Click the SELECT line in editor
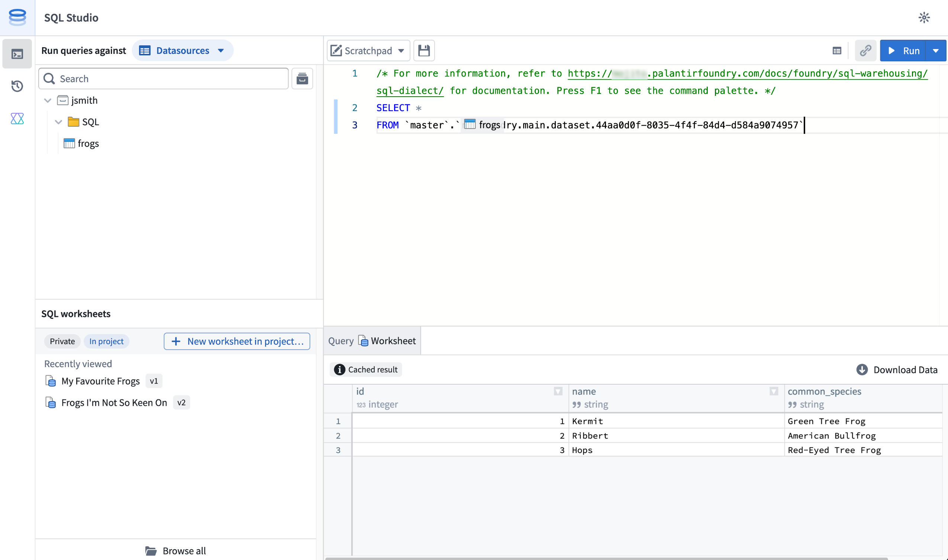 [399, 108]
